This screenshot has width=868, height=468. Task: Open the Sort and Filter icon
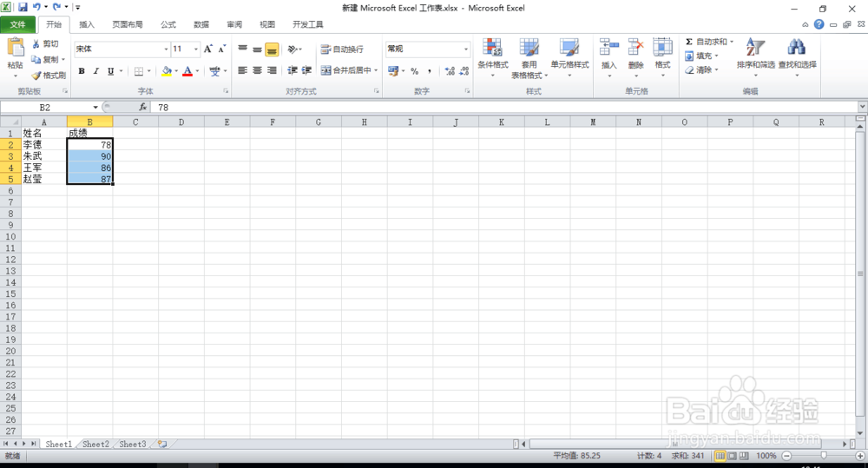click(x=755, y=48)
